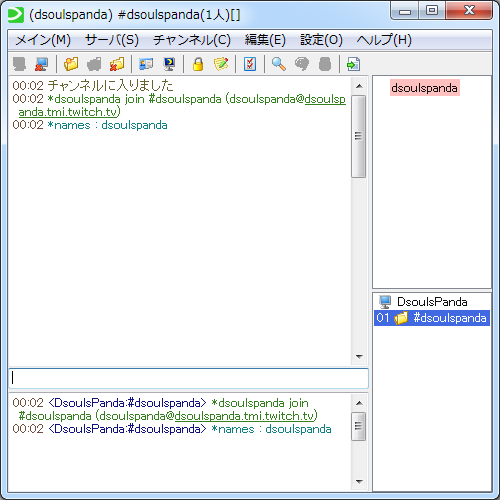Click the magnifying glass search icon
This screenshot has height=500, width=500.
[x=279, y=64]
